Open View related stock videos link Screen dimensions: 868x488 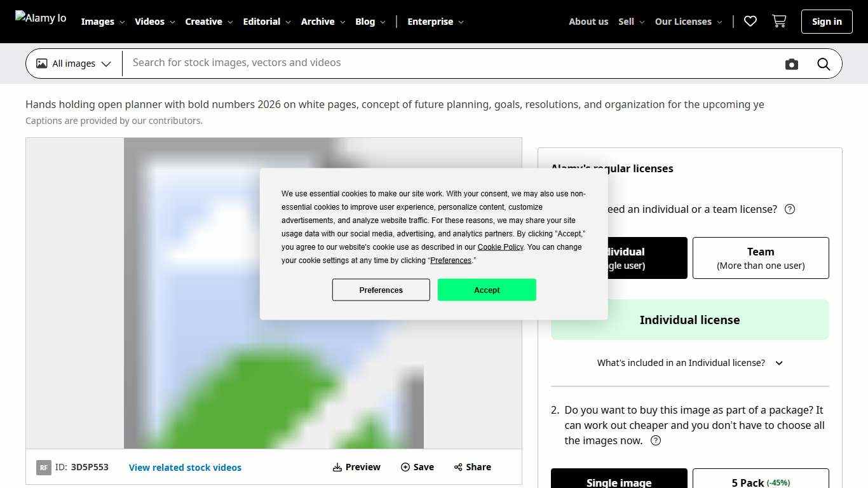(x=185, y=468)
